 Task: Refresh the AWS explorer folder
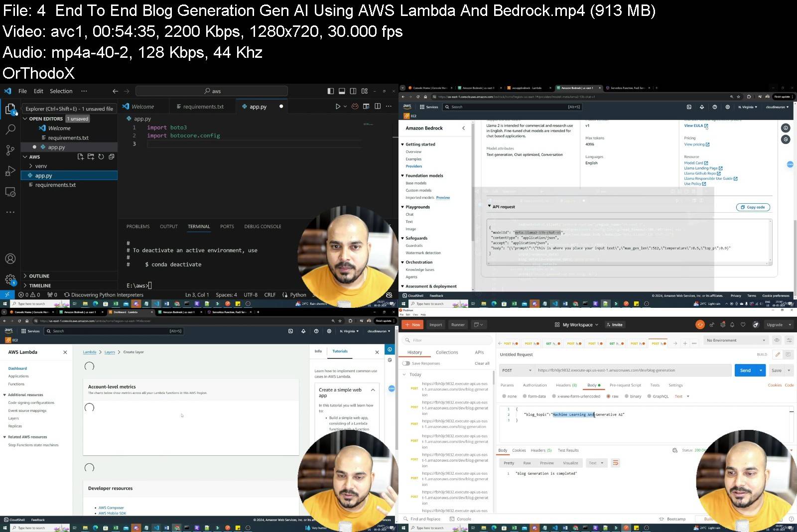click(101, 157)
